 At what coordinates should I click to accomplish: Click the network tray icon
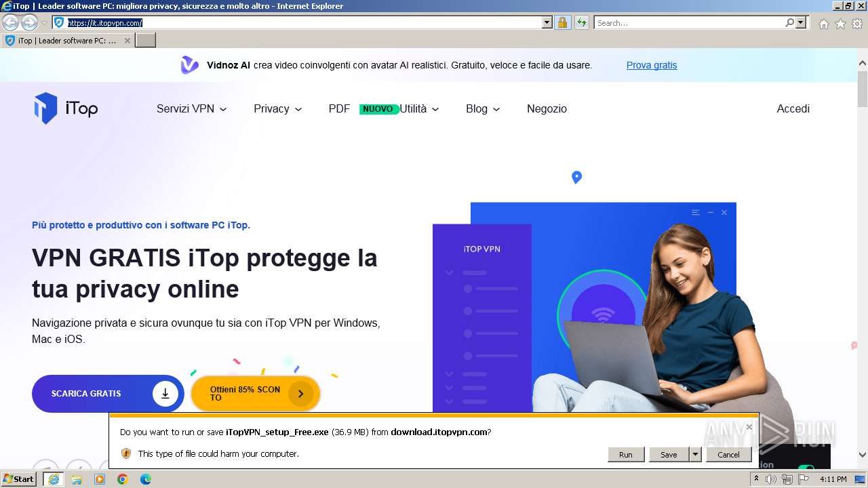pos(787,479)
